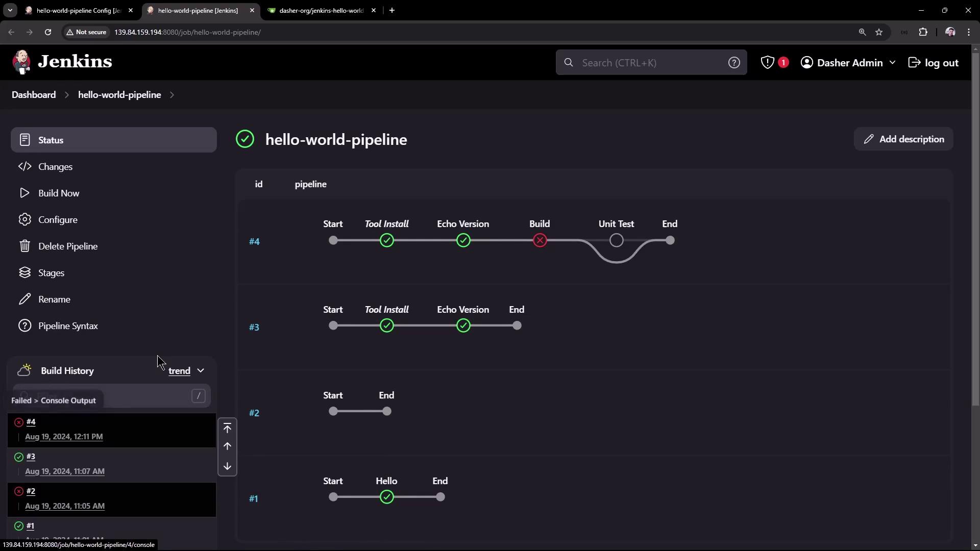
Task: Bookmark this page with the star icon
Action: point(878,32)
